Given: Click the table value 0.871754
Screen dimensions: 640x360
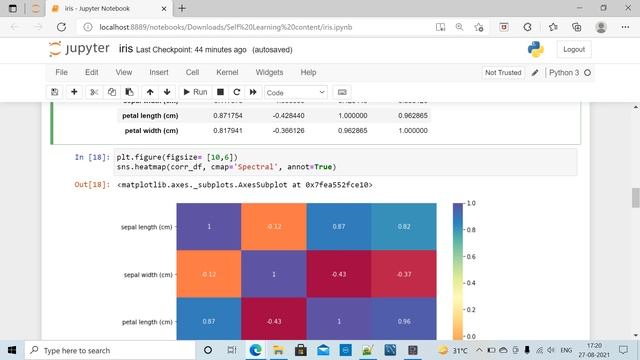Looking at the screenshot, I should [228, 116].
